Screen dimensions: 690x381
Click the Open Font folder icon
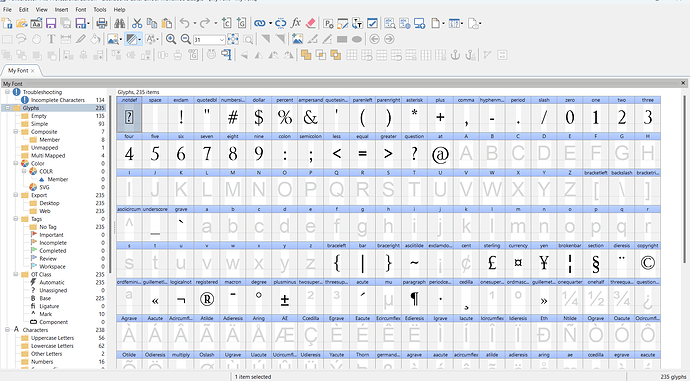22,23
